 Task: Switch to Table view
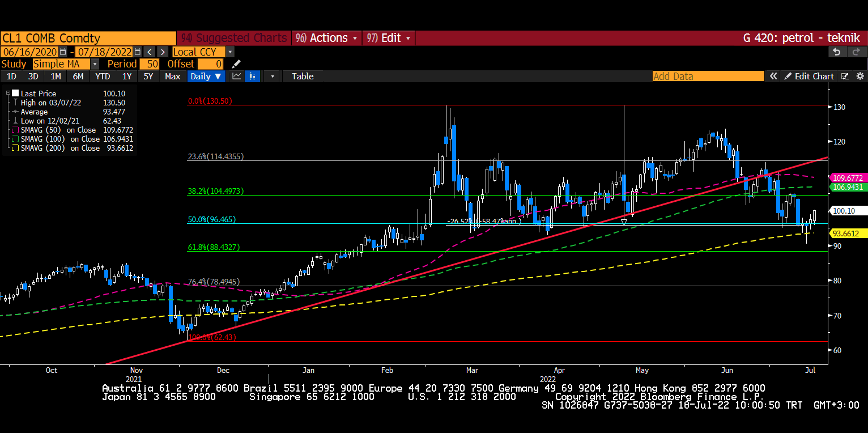pyautogui.click(x=303, y=77)
